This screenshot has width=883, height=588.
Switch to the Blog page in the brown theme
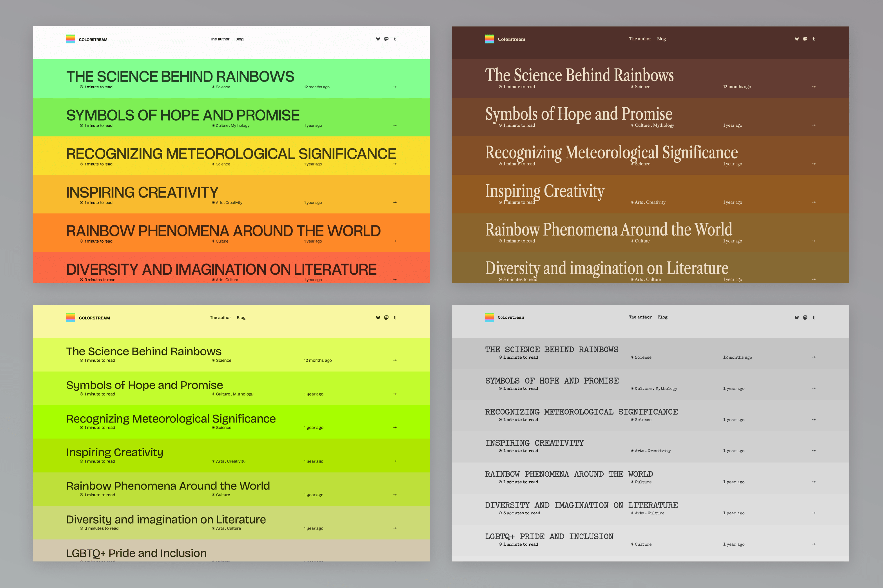coord(662,39)
